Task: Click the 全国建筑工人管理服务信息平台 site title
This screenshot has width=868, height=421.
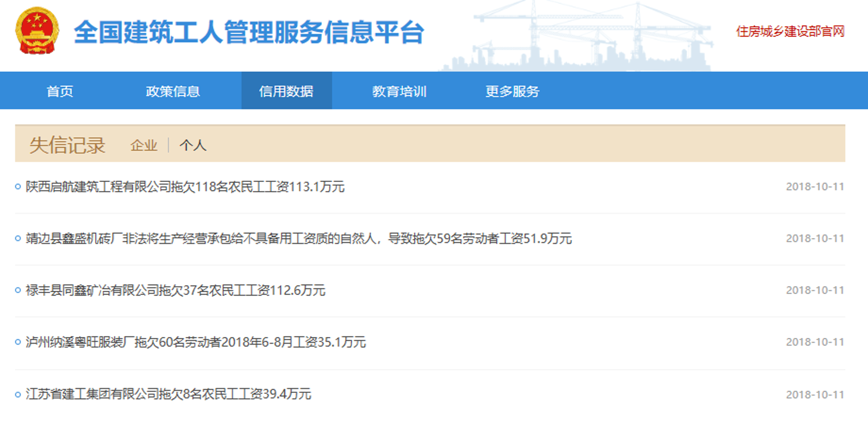Action: (x=249, y=33)
